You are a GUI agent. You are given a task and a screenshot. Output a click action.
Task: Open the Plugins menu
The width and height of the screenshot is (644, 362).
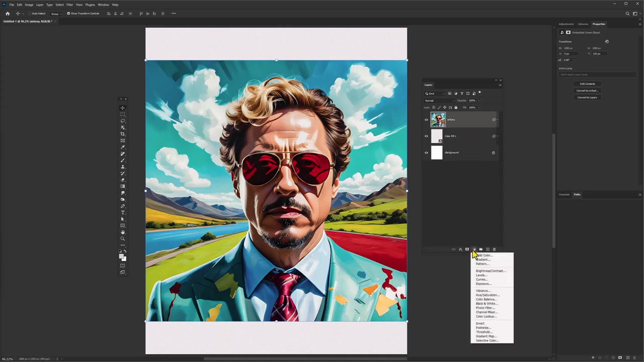90,5
